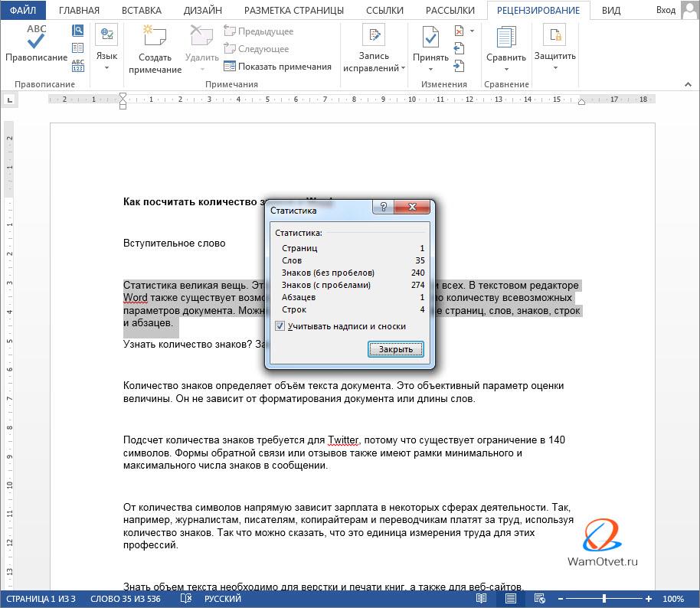Screen dimensions: 700x608
Task: Switch to Read Mode view icon
Action: tap(481, 599)
